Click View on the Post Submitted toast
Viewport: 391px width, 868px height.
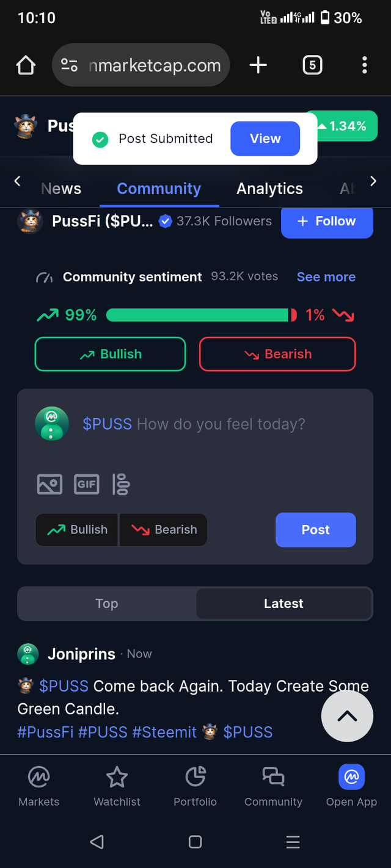pos(265,139)
